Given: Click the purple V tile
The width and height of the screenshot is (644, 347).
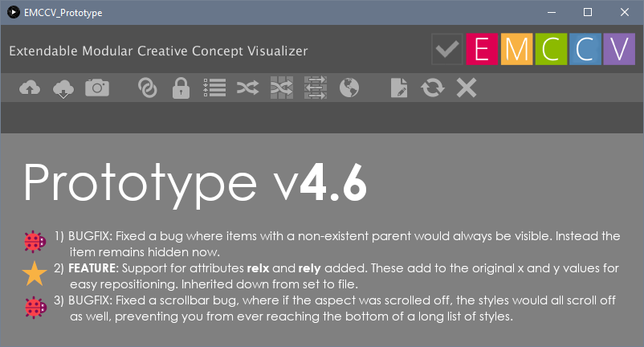Looking at the screenshot, I should click(x=619, y=49).
